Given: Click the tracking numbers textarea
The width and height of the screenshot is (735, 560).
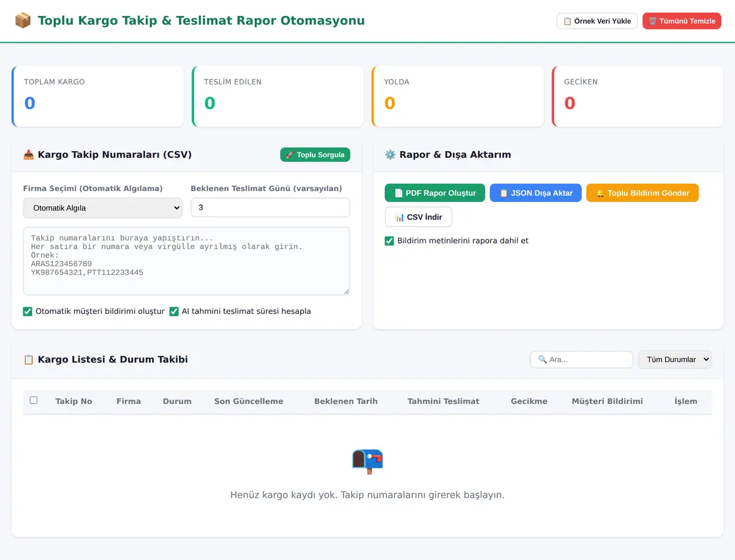Looking at the screenshot, I should click(187, 261).
